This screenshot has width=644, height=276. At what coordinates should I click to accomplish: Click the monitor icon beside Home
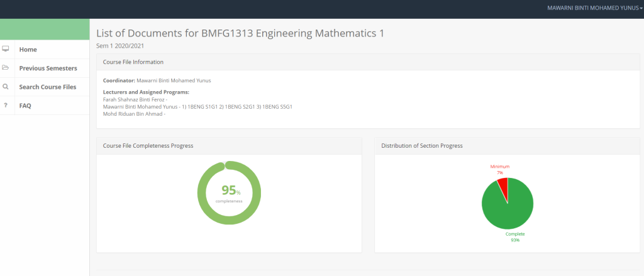6,49
